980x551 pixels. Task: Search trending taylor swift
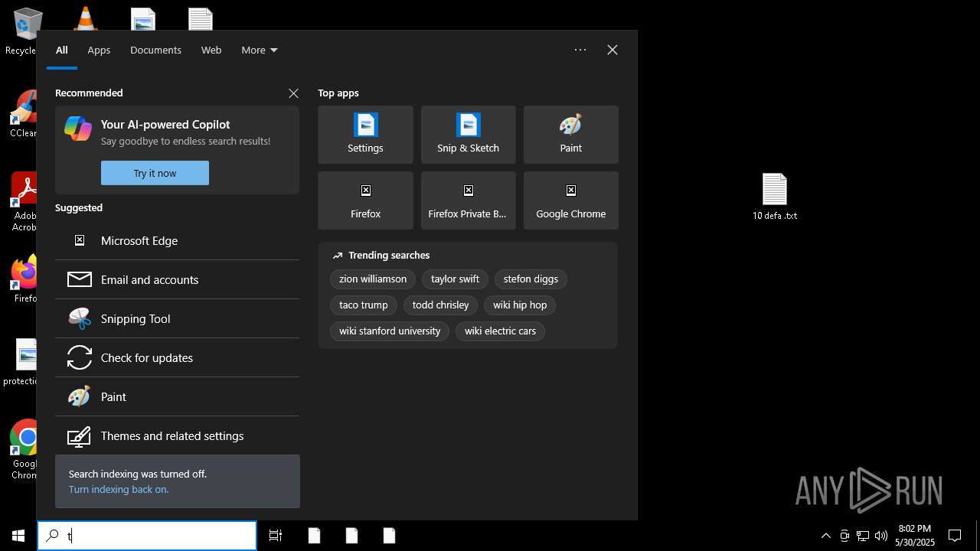pos(455,279)
